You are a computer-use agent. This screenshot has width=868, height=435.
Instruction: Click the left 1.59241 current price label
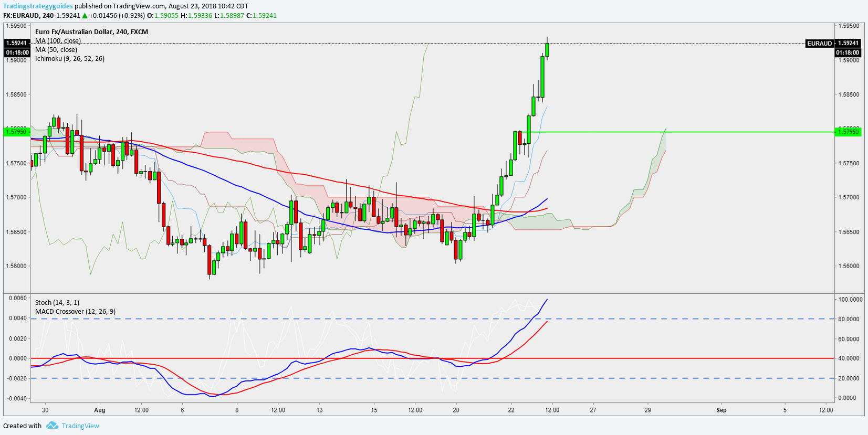tap(17, 43)
